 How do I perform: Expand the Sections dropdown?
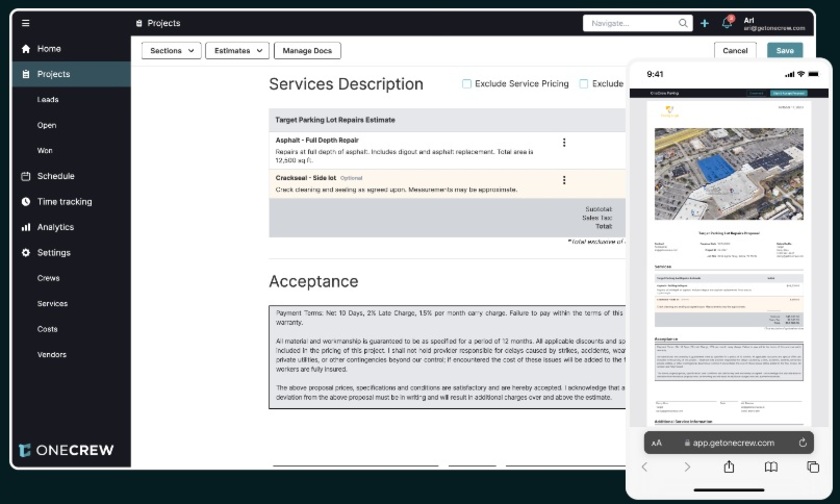(x=171, y=50)
